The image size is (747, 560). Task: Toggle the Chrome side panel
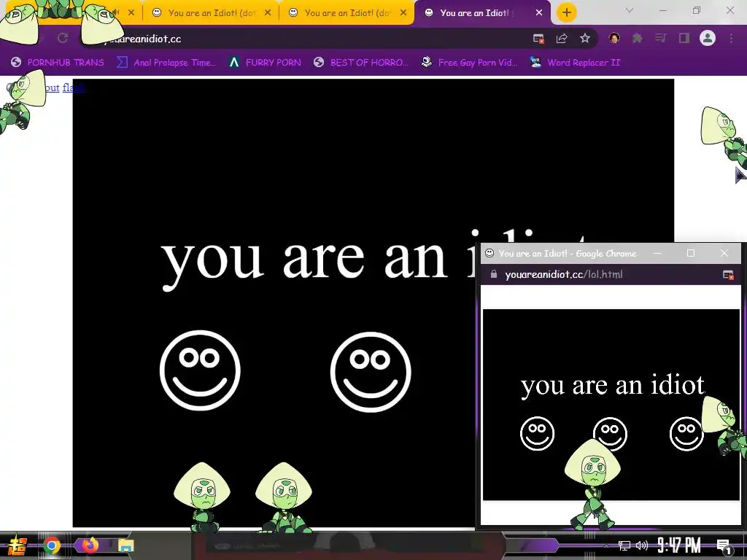pos(684,38)
